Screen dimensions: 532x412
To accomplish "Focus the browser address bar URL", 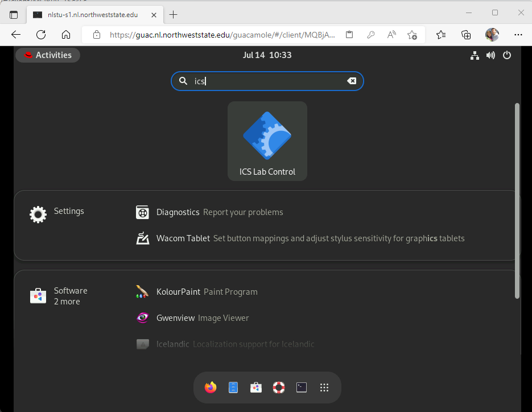I will click(x=222, y=35).
